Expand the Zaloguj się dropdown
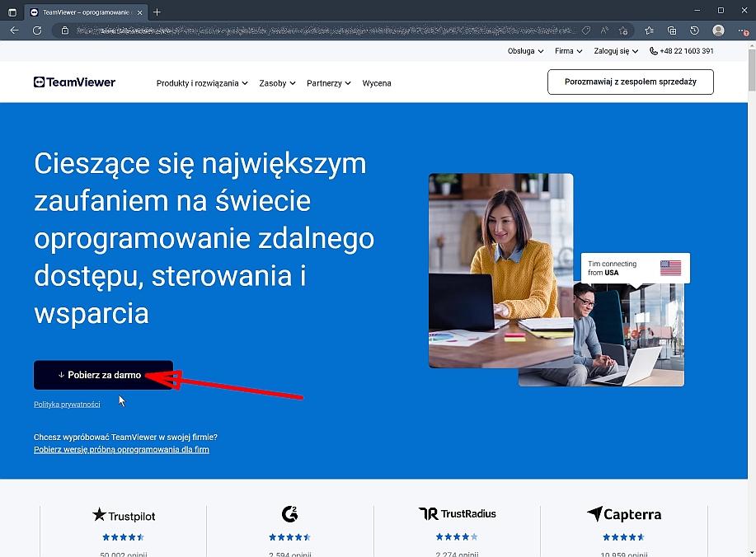Image resolution: width=756 pixels, height=557 pixels. click(x=616, y=50)
